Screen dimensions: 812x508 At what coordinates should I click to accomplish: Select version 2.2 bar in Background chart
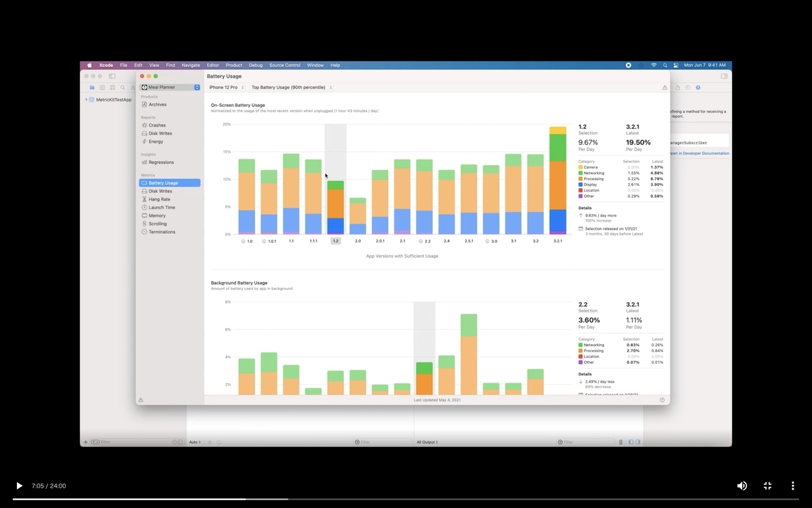pos(424,379)
